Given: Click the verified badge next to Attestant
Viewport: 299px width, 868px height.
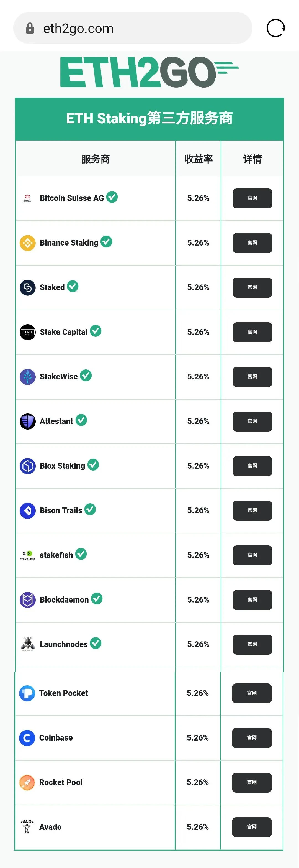Looking at the screenshot, I should (81, 420).
